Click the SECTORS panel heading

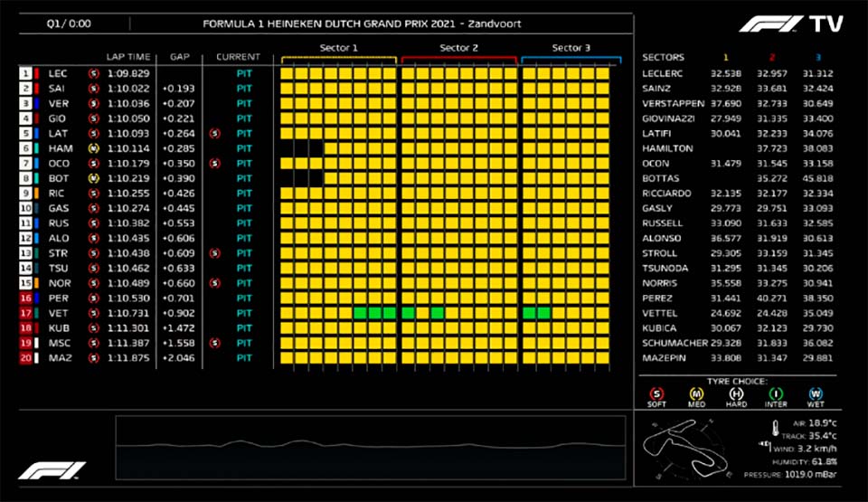(x=663, y=57)
